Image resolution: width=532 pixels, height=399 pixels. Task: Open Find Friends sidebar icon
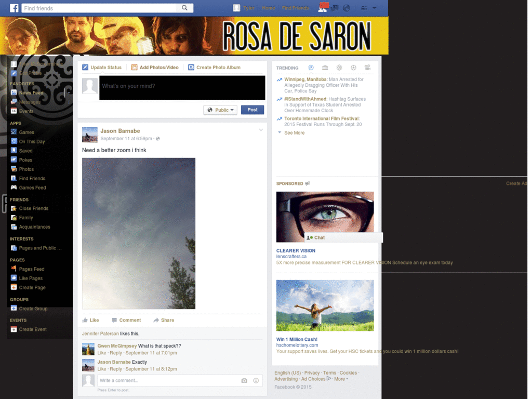[14, 178]
